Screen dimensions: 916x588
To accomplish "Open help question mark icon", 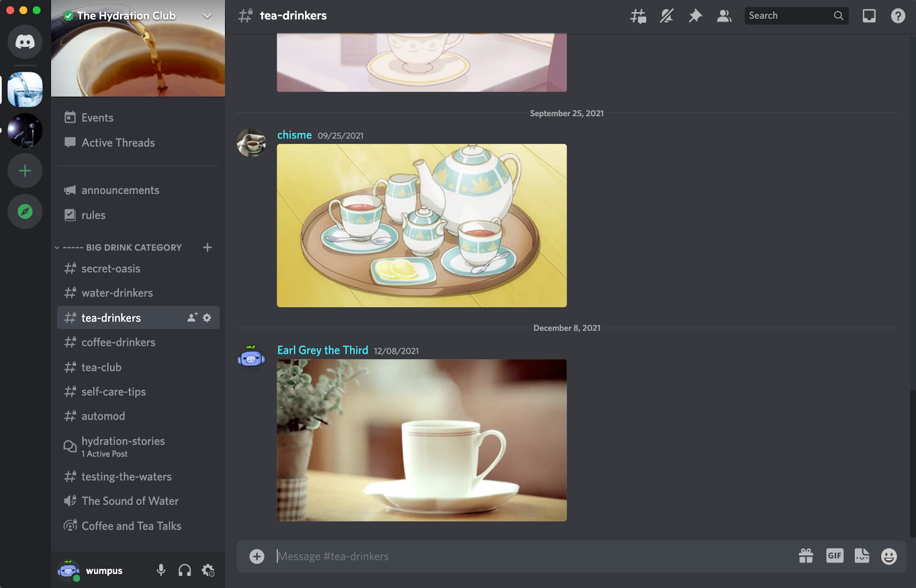I will coord(898,16).
